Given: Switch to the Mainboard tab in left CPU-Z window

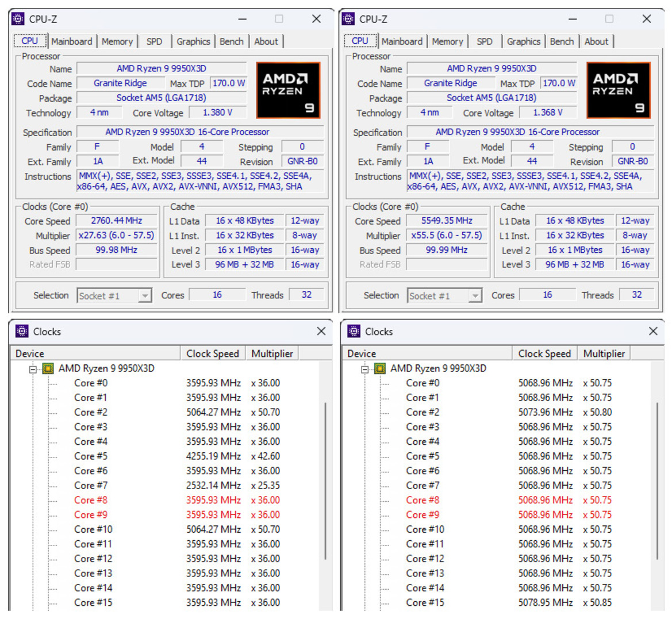Looking at the screenshot, I should (72, 41).
